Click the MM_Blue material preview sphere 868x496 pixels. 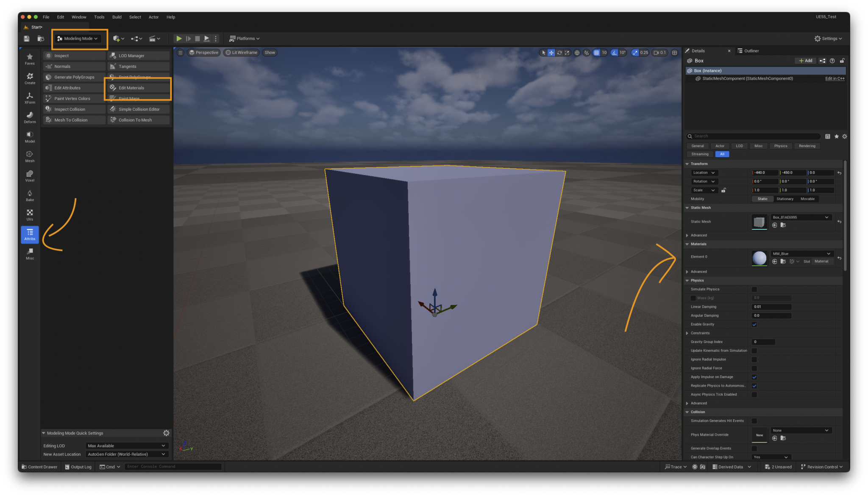pyautogui.click(x=759, y=258)
